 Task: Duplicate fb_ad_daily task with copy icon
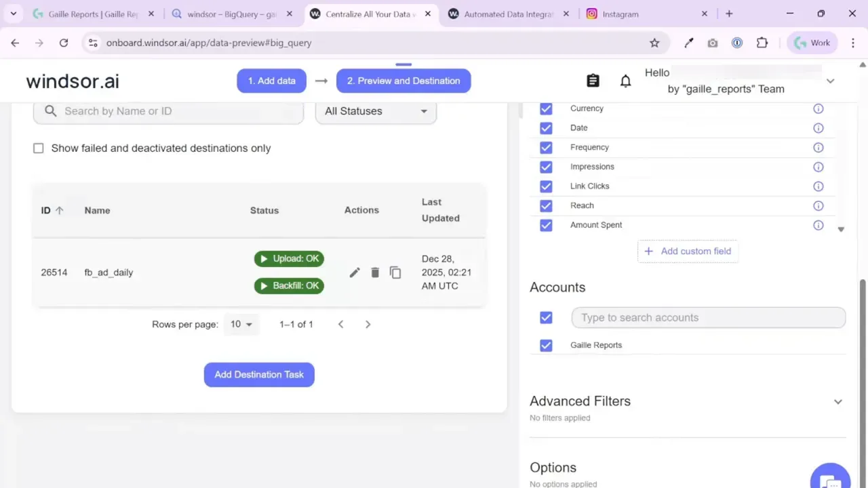click(x=395, y=272)
